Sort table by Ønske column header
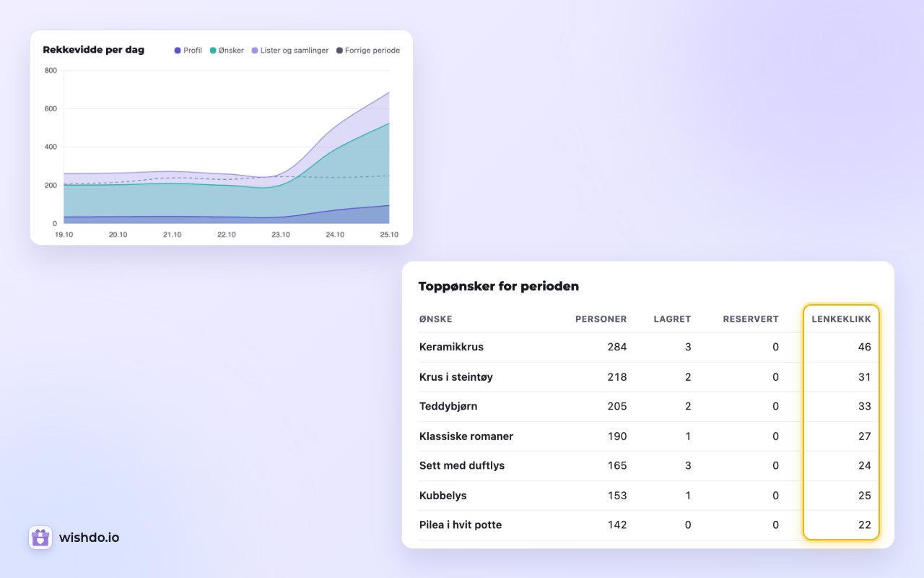The height and width of the screenshot is (578, 924). pos(436,319)
